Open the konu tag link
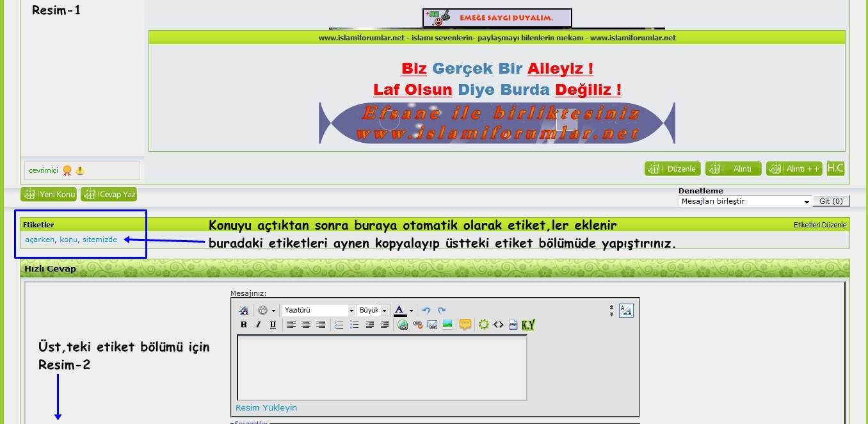 pyautogui.click(x=68, y=240)
